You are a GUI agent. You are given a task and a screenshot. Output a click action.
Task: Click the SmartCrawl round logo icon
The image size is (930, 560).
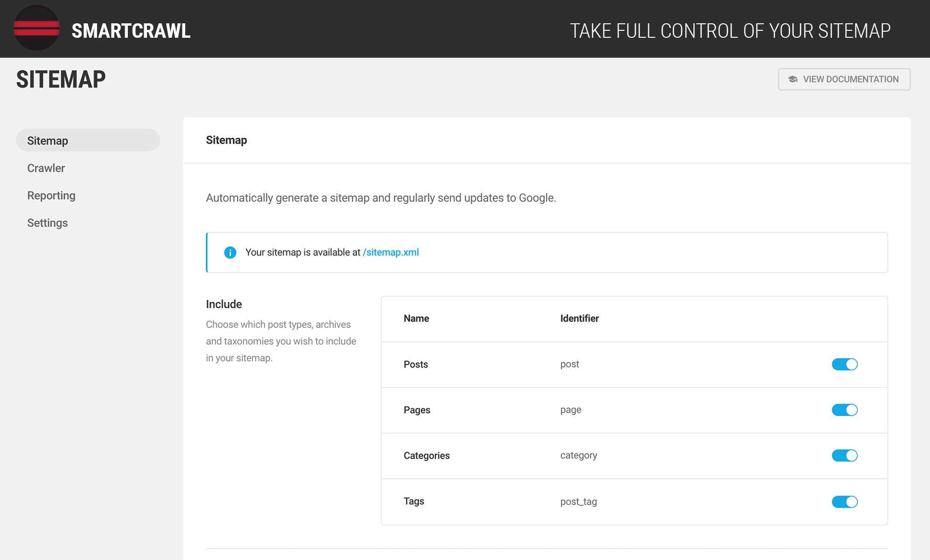coord(36,28)
